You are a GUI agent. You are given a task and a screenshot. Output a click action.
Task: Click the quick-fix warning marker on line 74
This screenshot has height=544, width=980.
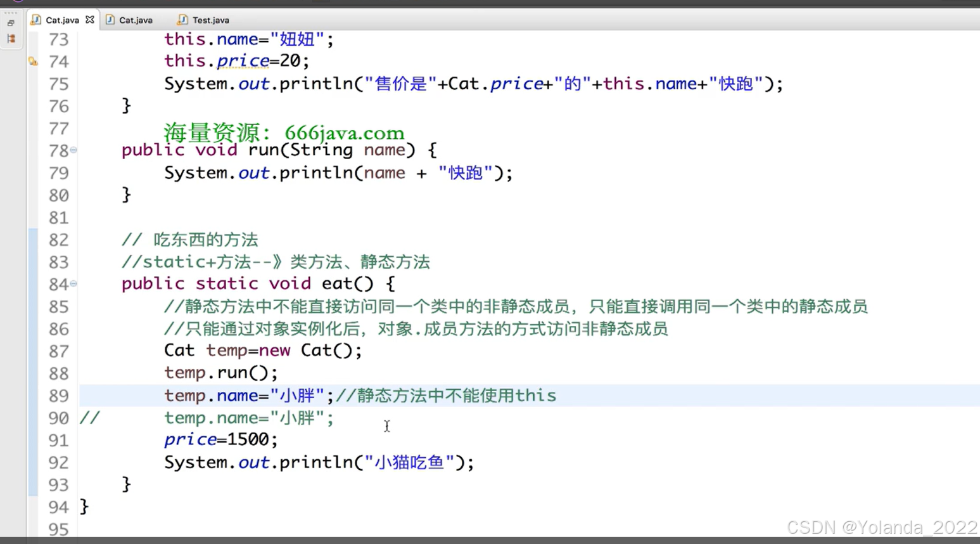coord(33,62)
